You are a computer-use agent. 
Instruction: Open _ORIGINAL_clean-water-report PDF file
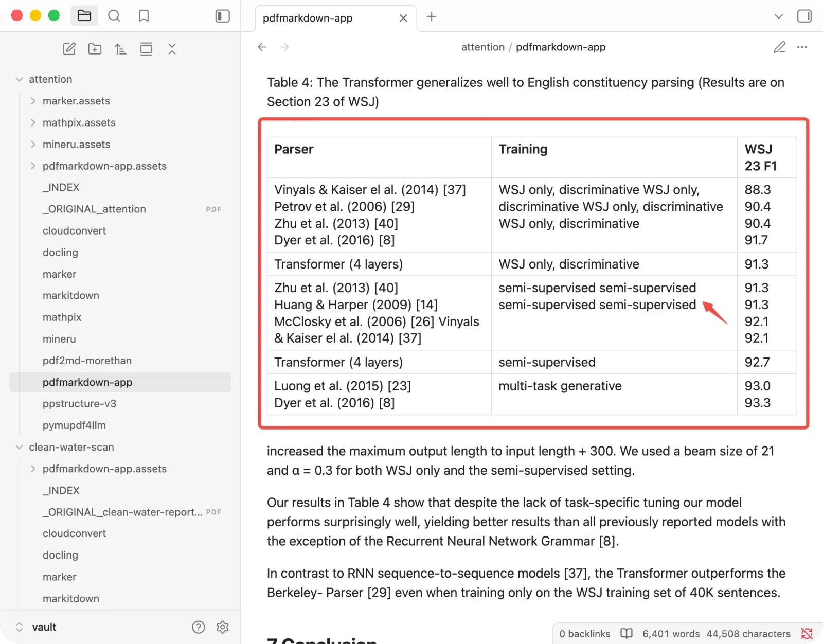coord(120,512)
